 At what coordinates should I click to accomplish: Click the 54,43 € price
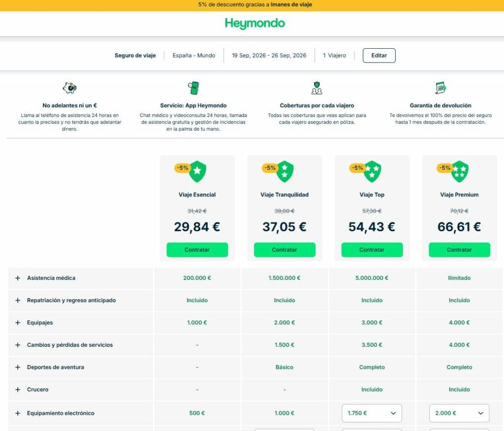(372, 227)
